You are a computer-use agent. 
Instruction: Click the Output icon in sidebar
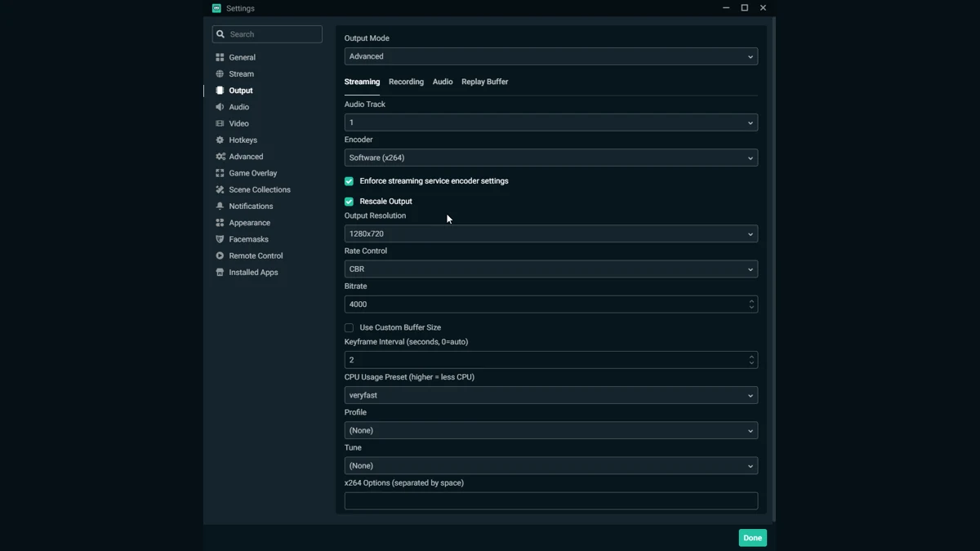coord(220,91)
